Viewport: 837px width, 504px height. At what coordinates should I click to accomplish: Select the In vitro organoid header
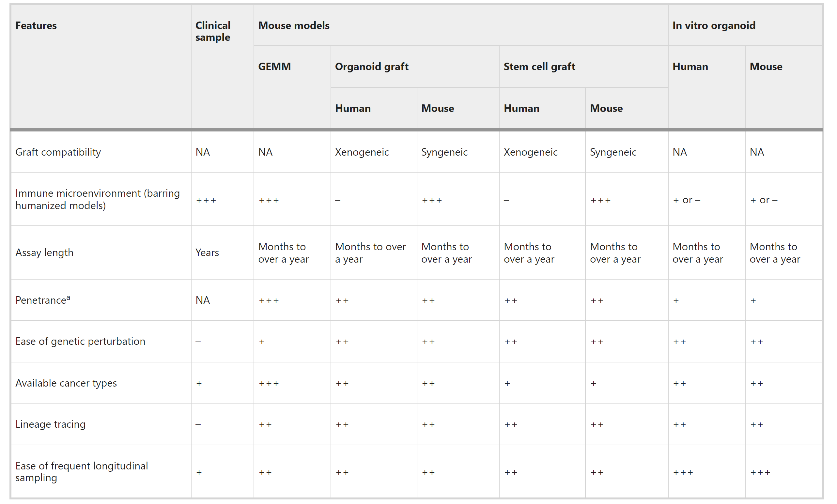coord(714,25)
